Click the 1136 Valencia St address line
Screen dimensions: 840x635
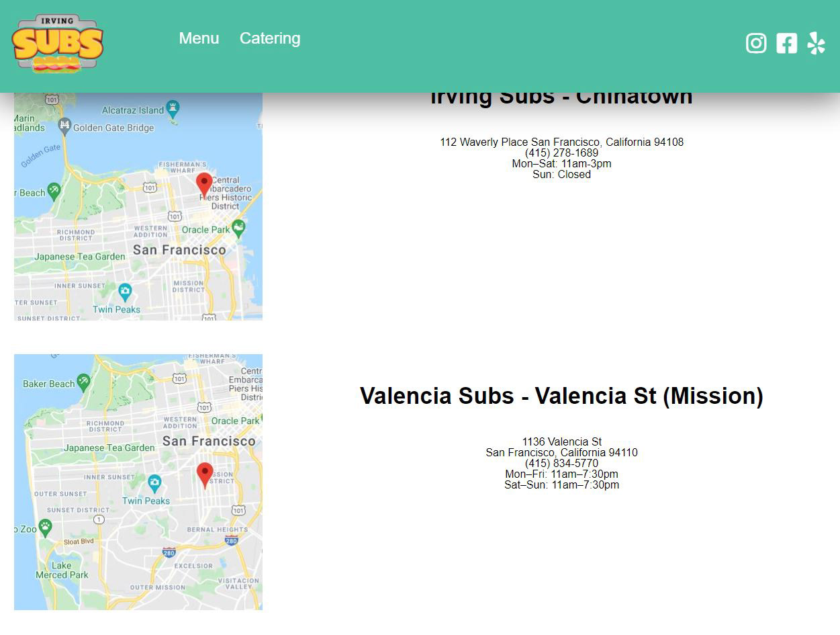coord(561,441)
